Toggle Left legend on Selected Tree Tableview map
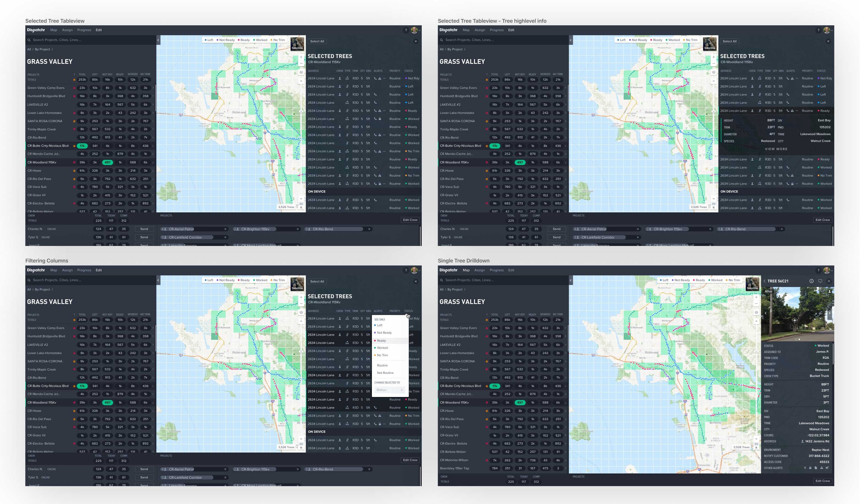Image resolution: width=860 pixels, height=504 pixels. click(x=209, y=40)
